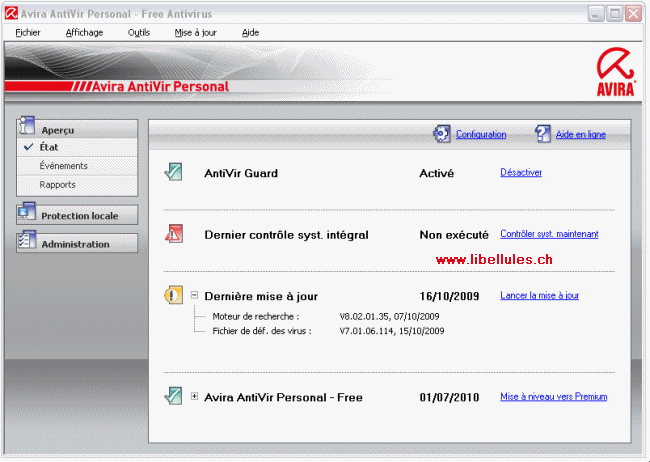
Task: Select État in the sidebar
Action: coord(77,147)
